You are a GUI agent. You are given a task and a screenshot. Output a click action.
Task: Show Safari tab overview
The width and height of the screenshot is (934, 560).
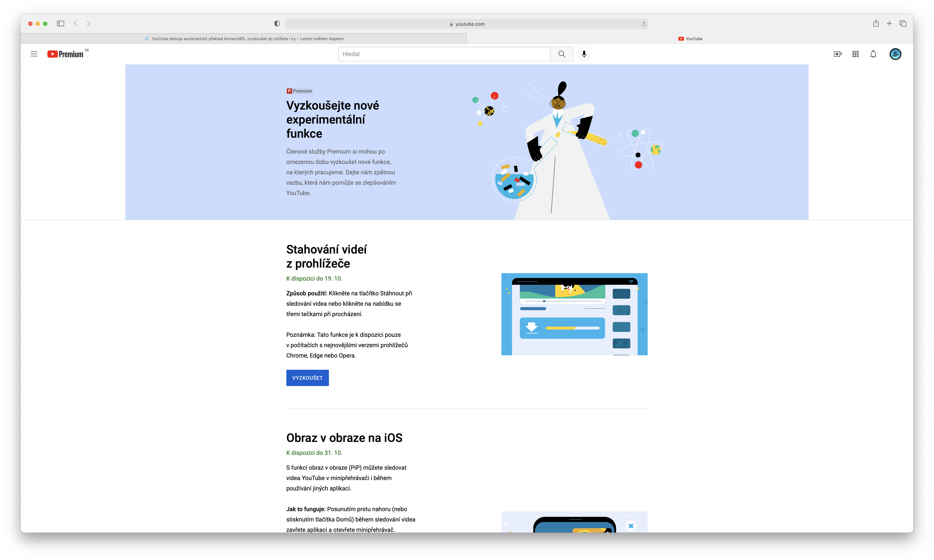click(903, 23)
